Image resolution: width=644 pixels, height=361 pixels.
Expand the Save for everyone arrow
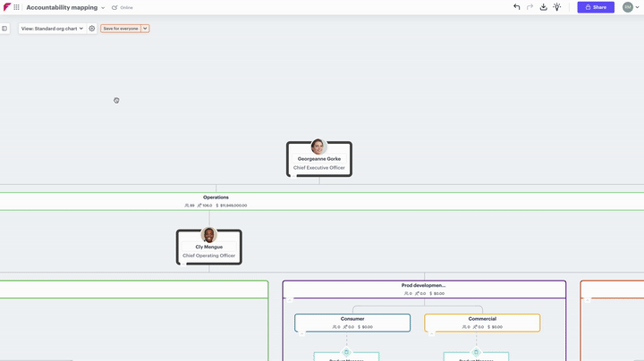146,29
